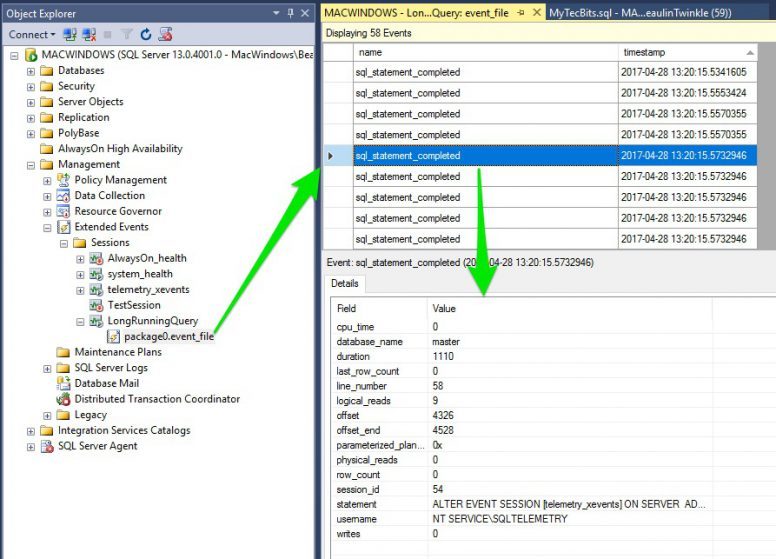Select the username value NT SERVICE\SQLTELEMETRY
The image size is (776, 559).
pos(499,519)
